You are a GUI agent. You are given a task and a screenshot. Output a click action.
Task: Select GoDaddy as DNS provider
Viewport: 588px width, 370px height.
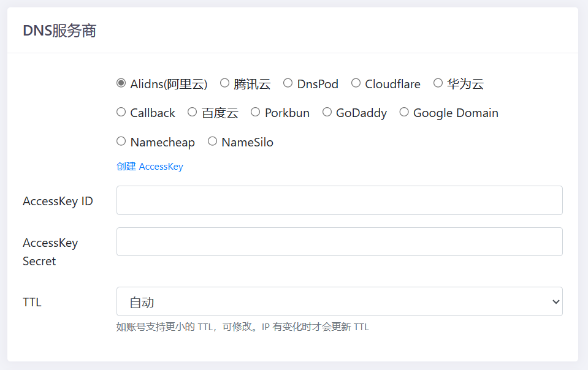tap(327, 112)
